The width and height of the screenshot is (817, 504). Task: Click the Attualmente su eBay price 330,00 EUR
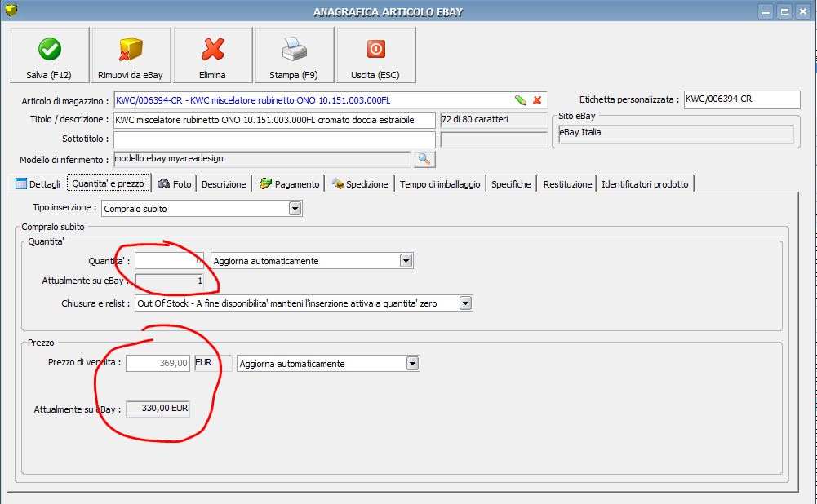click(158, 409)
